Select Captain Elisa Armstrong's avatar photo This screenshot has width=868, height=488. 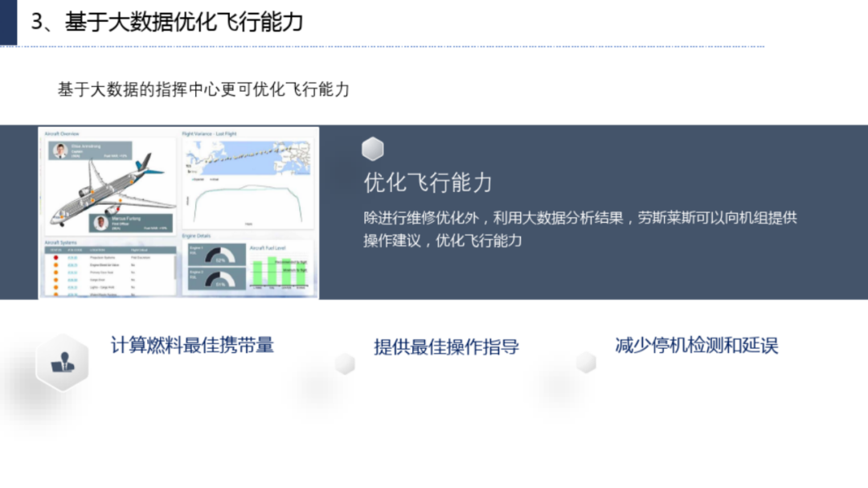[x=59, y=150]
